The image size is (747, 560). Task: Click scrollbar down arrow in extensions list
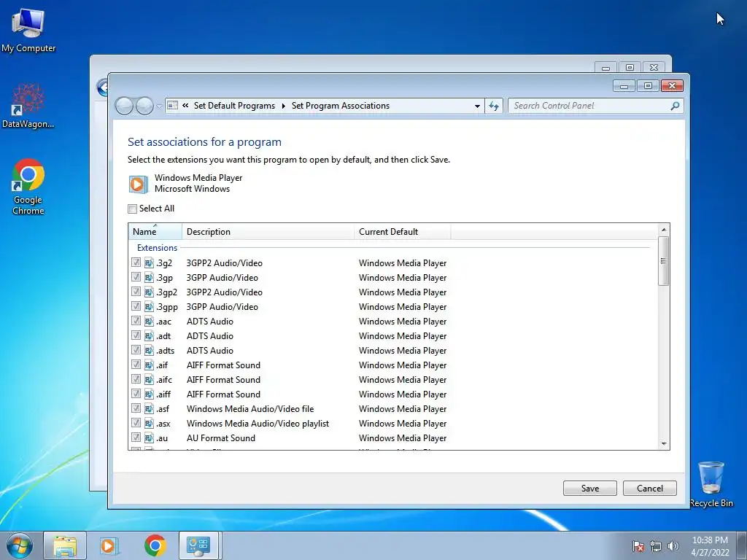(x=664, y=443)
